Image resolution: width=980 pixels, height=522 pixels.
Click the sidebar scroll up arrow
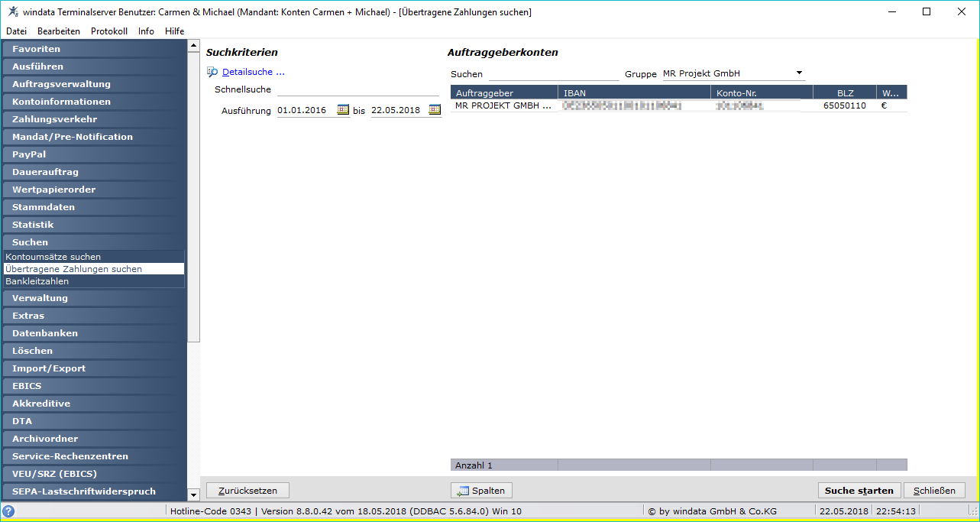pos(193,47)
